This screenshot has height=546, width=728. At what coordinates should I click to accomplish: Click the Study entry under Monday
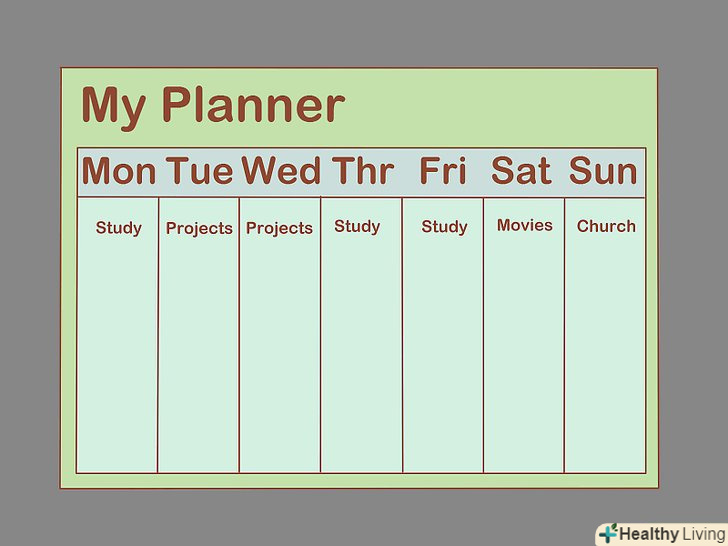(119, 228)
